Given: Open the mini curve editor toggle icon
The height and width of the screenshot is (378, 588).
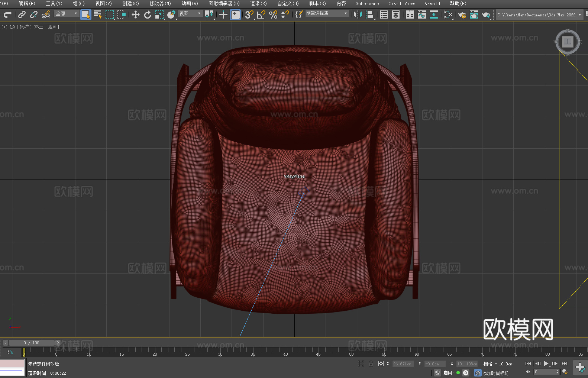Looking at the screenshot, I should tap(10, 352).
